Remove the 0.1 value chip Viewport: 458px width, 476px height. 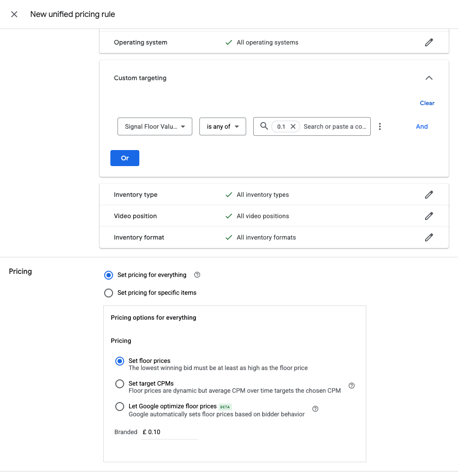pyautogui.click(x=293, y=126)
